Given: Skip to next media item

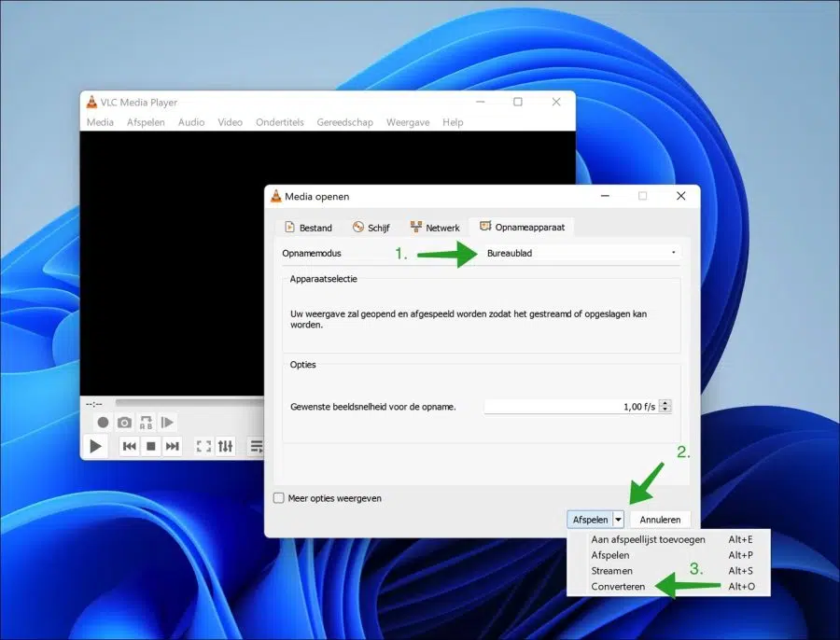Looking at the screenshot, I should [x=173, y=446].
